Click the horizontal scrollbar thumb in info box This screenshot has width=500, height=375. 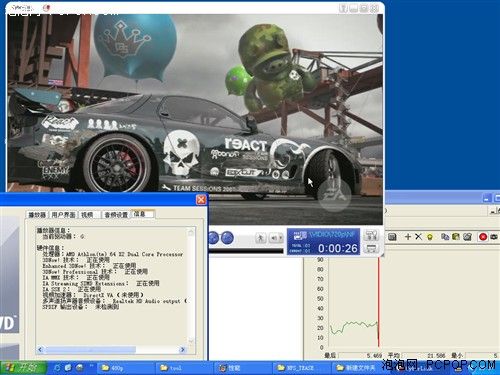pos(91,349)
